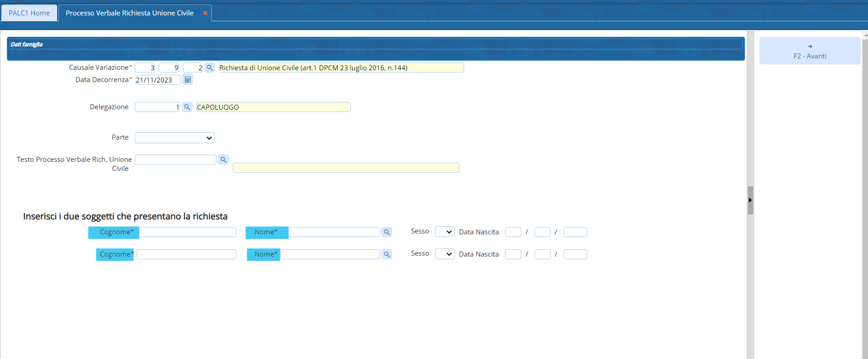This screenshot has height=359, width=868.
Task: Expand the Parte dropdown
Action: pos(175,138)
